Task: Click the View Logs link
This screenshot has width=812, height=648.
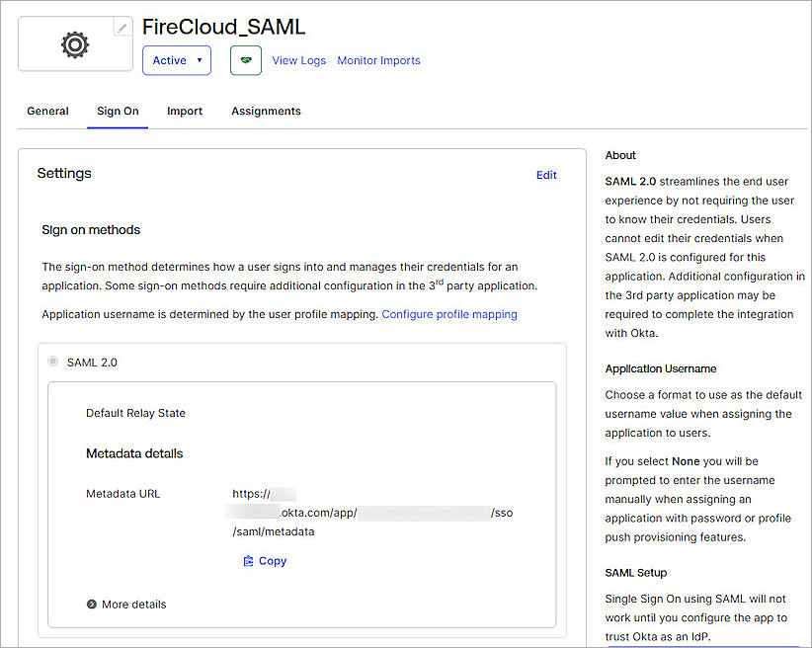Action: [298, 60]
